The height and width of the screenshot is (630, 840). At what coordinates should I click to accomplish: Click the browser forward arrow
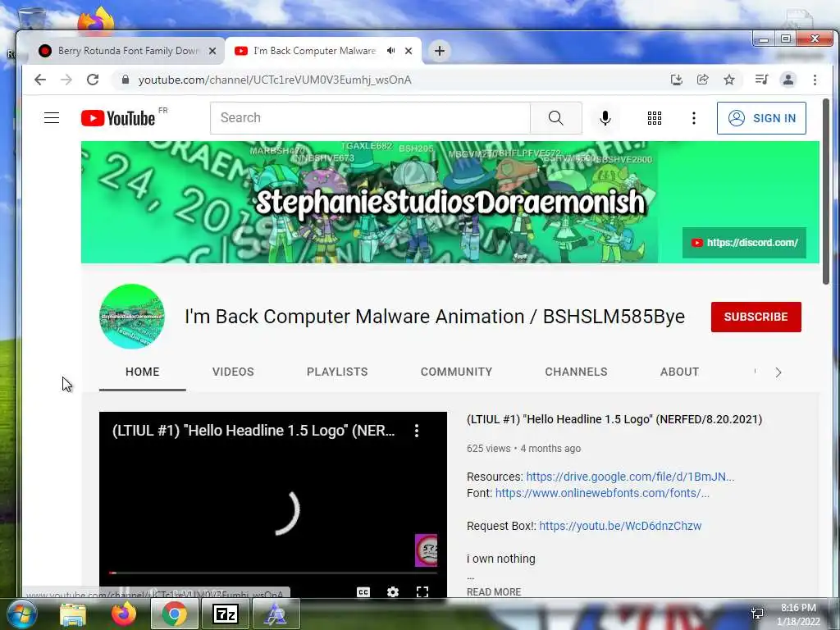[66, 80]
